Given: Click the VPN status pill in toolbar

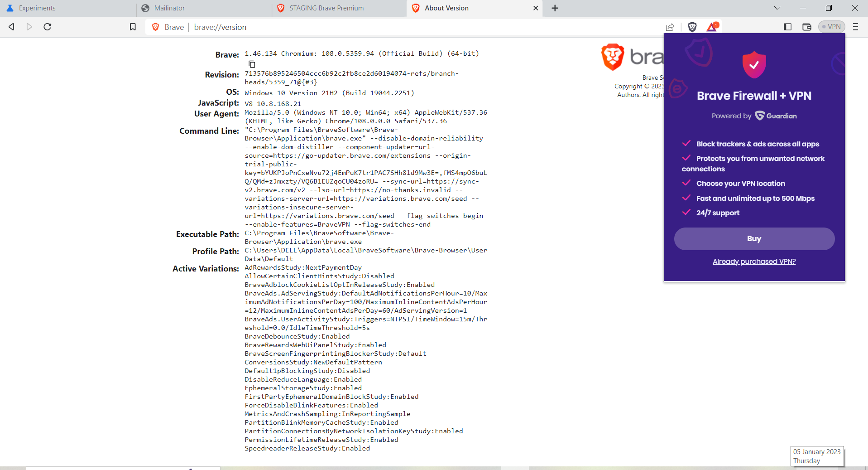Looking at the screenshot, I should click(832, 26).
